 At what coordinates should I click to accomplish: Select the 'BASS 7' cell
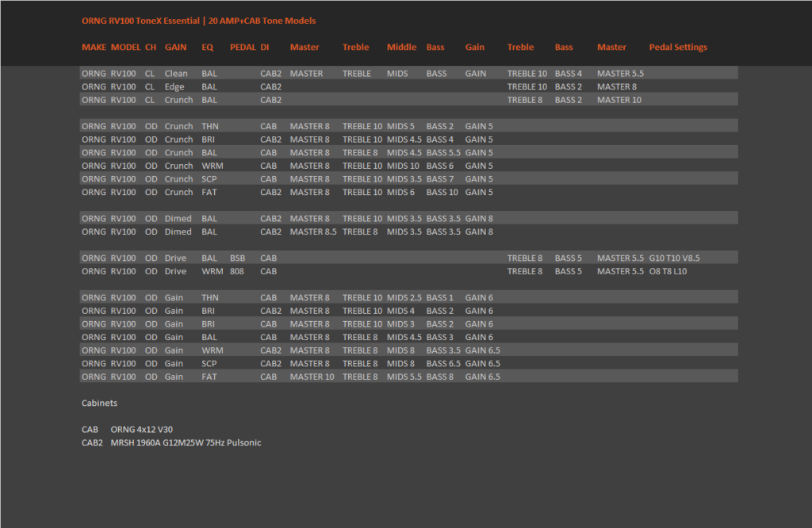coord(439,179)
